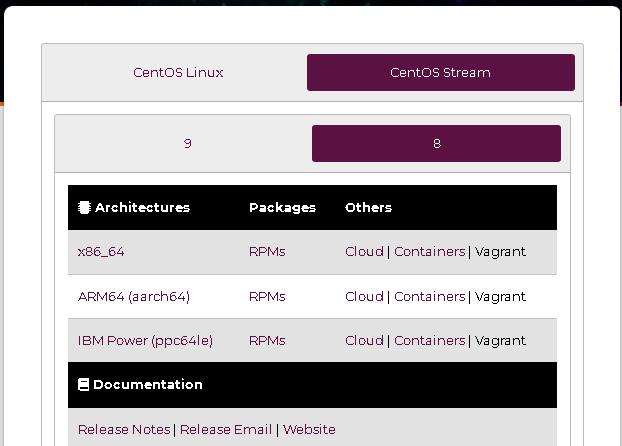
Task: Click Cloud link in x86_64 row
Action: tap(364, 252)
